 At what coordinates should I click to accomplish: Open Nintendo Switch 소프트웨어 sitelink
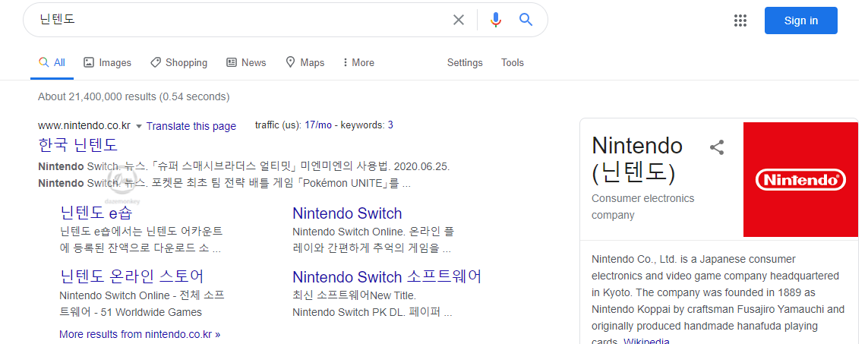tap(387, 276)
